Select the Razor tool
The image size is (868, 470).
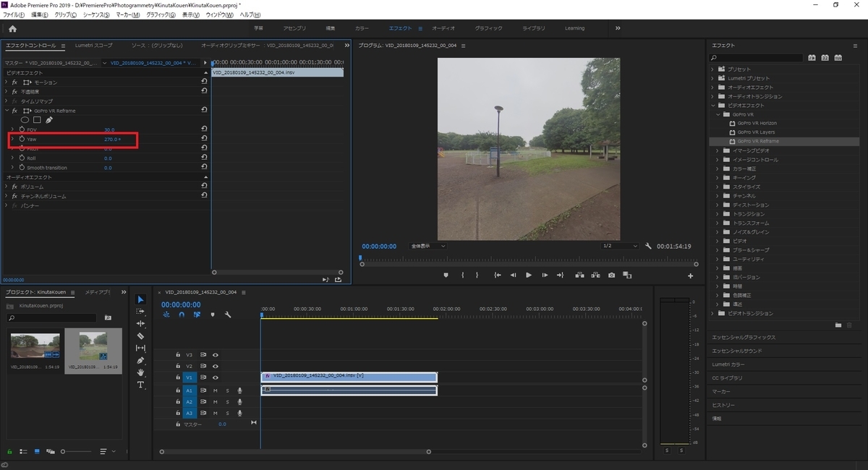pos(141,336)
